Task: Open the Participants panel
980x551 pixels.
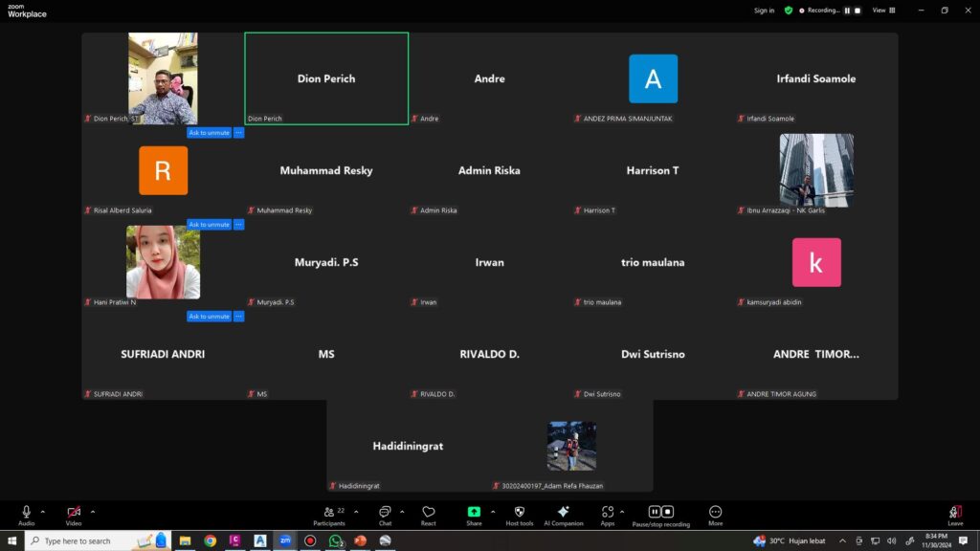Action: (x=328, y=514)
